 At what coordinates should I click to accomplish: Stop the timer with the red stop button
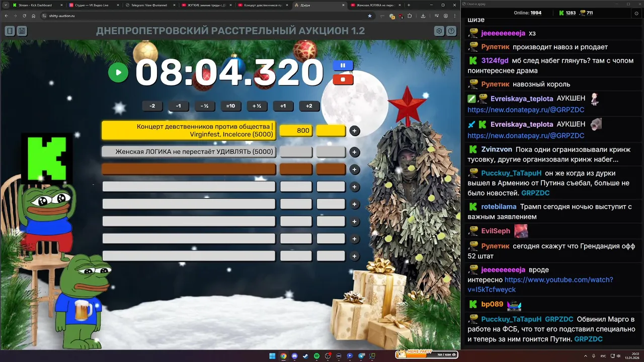pyautogui.click(x=343, y=79)
